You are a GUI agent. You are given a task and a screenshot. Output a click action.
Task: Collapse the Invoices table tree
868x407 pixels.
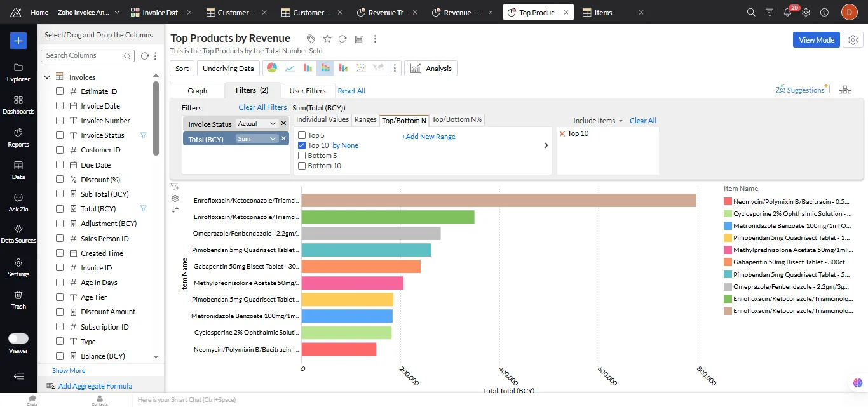click(x=47, y=77)
